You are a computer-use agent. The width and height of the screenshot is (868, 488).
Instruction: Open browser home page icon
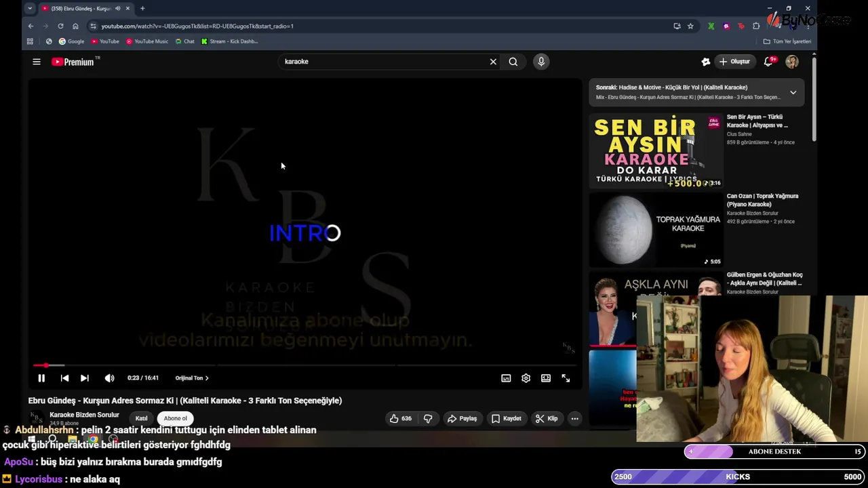[75, 26]
